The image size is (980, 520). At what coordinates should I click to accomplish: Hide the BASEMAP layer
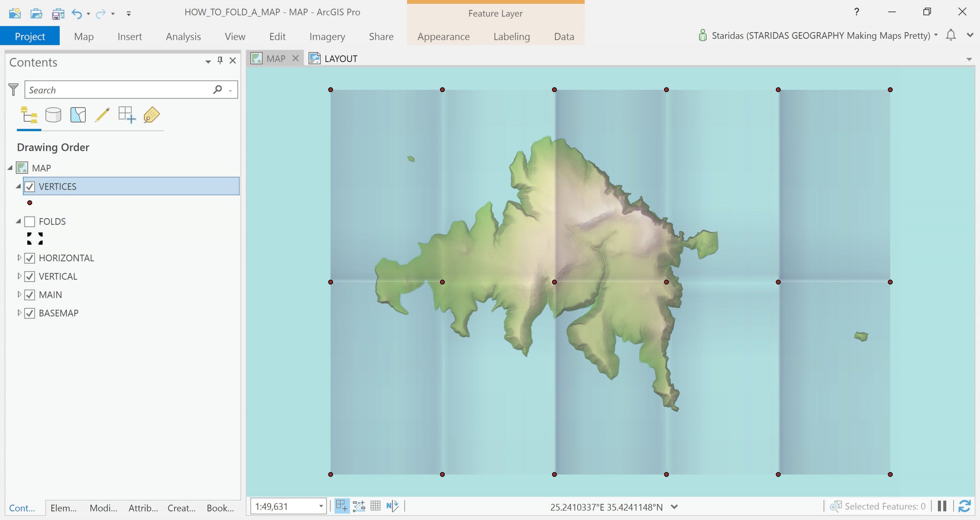tap(30, 313)
